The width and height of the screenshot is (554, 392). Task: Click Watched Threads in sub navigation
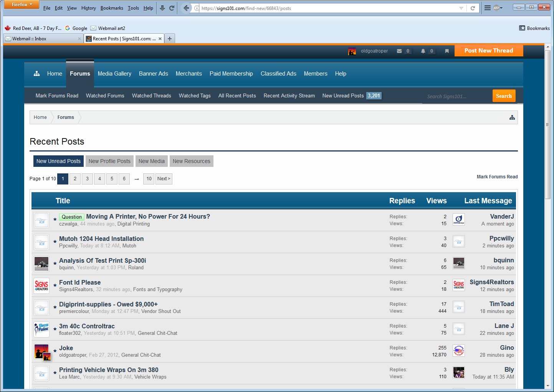coord(152,96)
